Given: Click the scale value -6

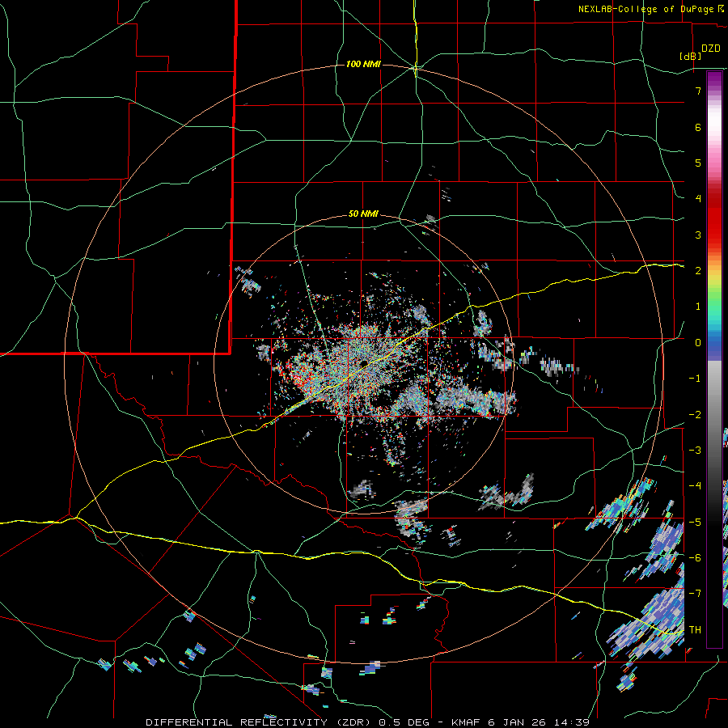Looking at the screenshot, I should 695,558.
